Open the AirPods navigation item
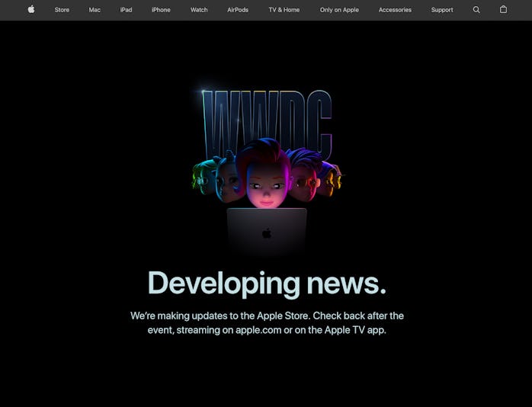 [x=238, y=10]
